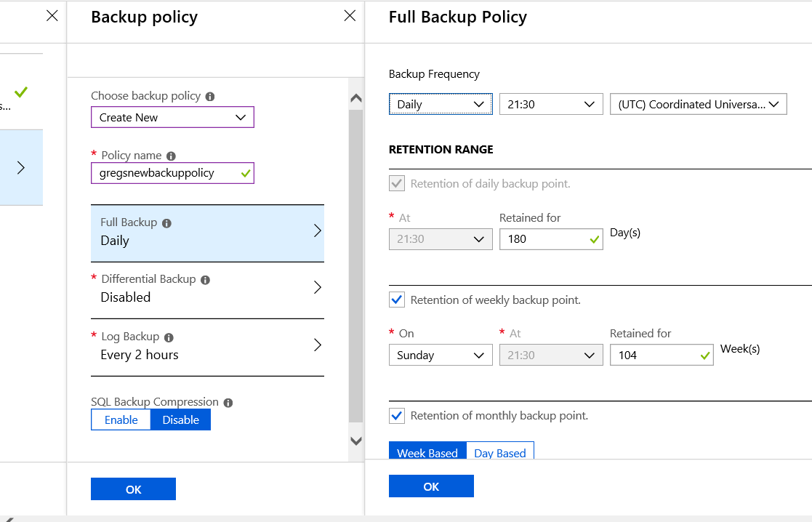This screenshot has width=812, height=522.
Task: Open UTC Coordinated Universal time zone dropdown
Action: (698, 104)
